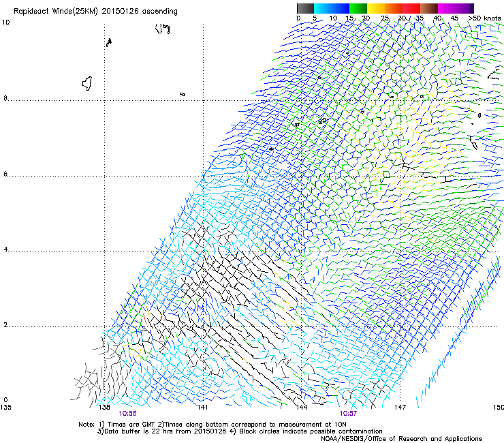This screenshot has height=443, width=504.
Task: Click the orange-red wind barb near 2N
Action: click(145, 318)
